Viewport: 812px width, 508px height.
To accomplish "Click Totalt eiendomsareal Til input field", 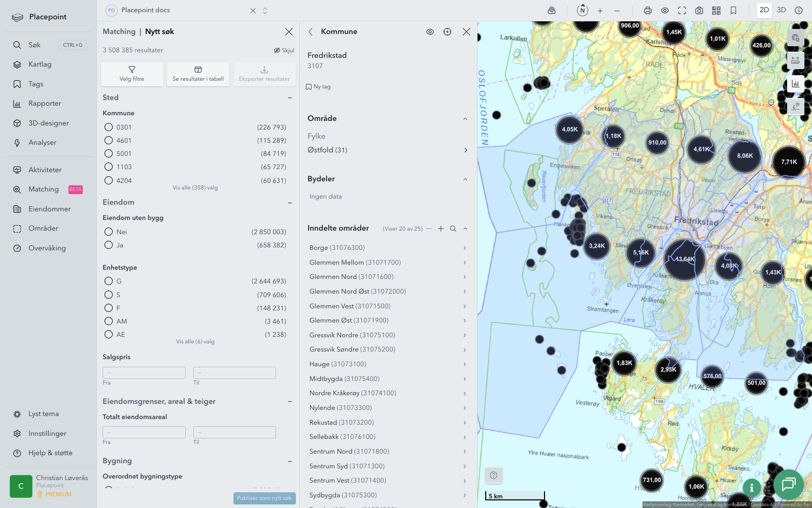I will 234,432.
